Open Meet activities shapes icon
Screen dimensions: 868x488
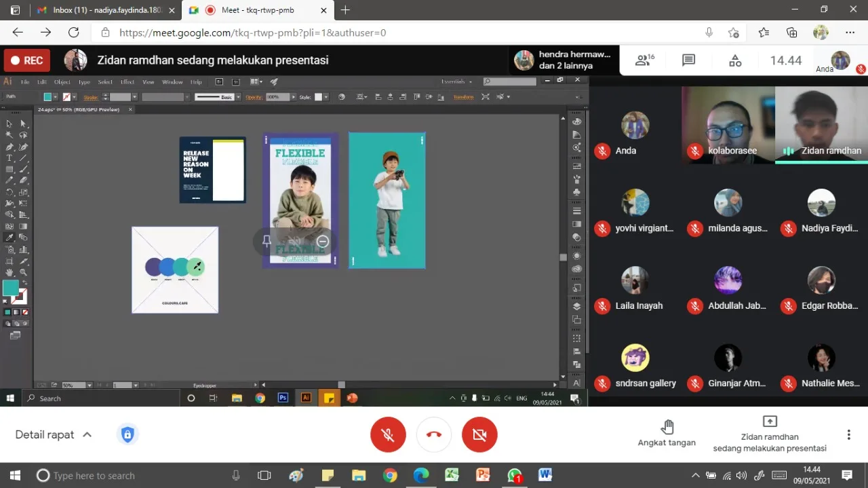click(735, 60)
